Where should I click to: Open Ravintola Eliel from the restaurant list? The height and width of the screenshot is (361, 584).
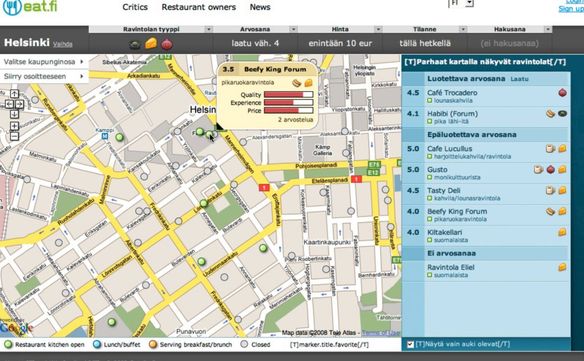(451, 267)
